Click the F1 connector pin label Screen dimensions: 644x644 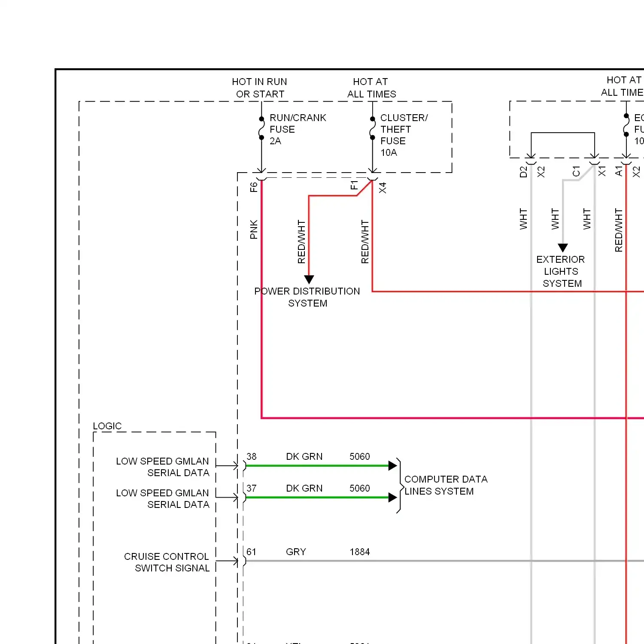(354, 185)
